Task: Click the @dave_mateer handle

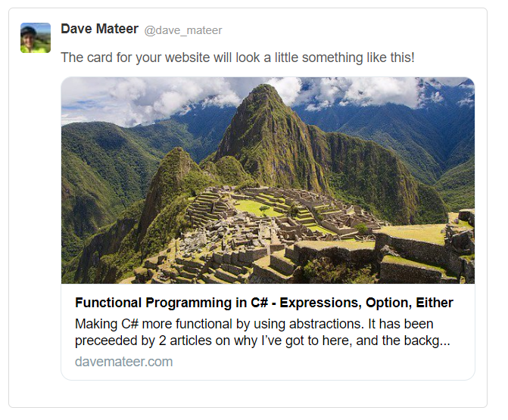Action: (x=182, y=30)
